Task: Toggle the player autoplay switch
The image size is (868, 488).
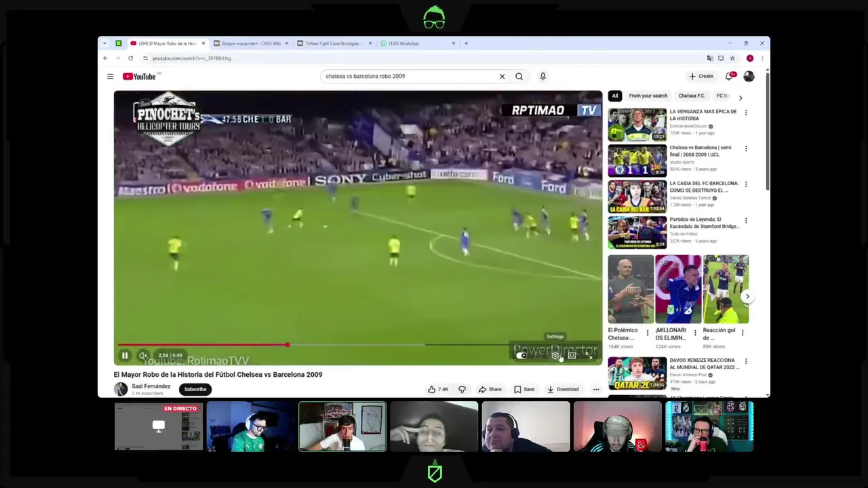Action: pyautogui.click(x=521, y=355)
